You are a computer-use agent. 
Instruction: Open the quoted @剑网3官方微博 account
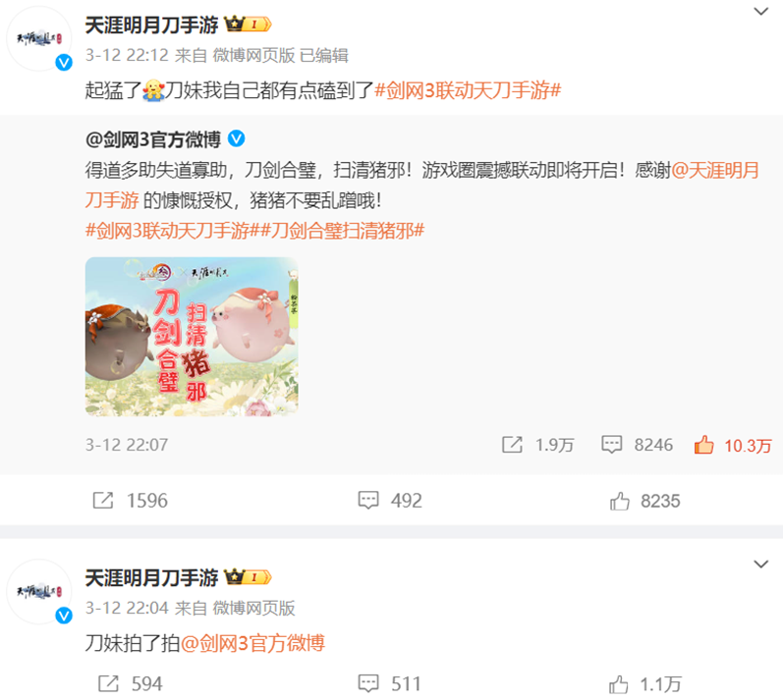tap(153, 139)
